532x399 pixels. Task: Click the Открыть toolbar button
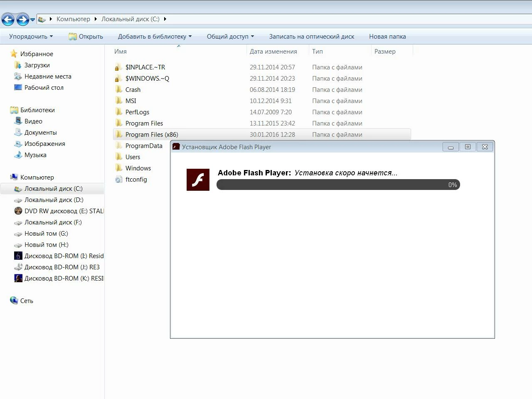[86, 37]
